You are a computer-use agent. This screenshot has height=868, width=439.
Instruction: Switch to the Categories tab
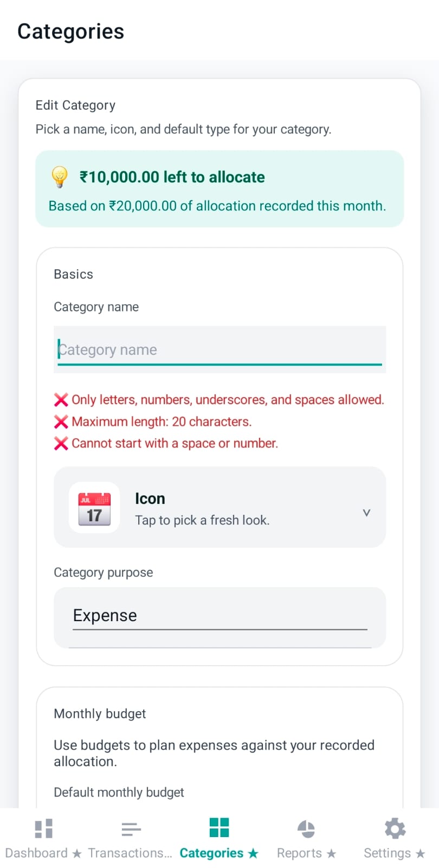pyautogui.click(x=219, y=838)
